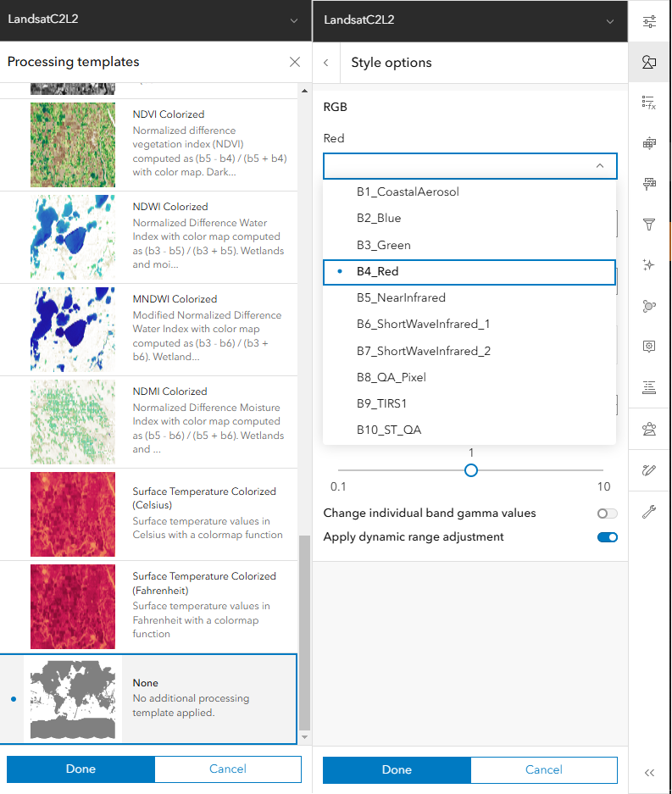This screenshot has width=672, height=794.
Task: Turn off Apply dynamic range adjustment
Action: coord(607,537)
